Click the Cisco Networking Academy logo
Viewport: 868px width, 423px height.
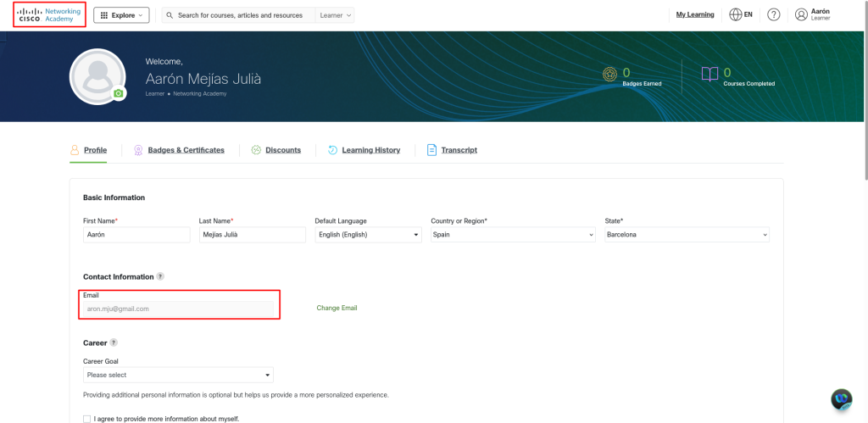[49, 14]
